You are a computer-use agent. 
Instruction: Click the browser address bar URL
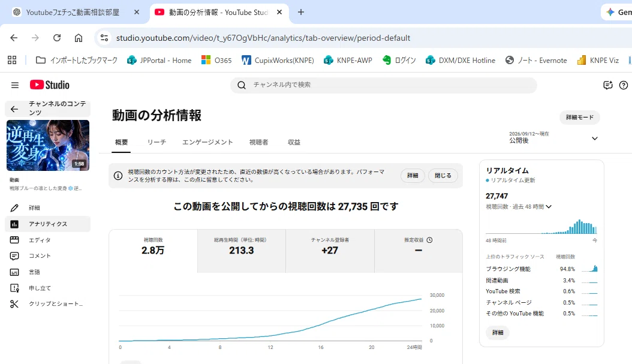click(263, 38)
